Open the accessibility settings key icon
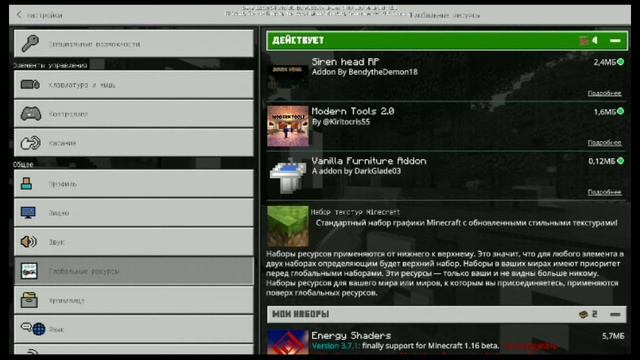Image resolution: width=640 pixels, height=360 pixels. tap(30, 43)
